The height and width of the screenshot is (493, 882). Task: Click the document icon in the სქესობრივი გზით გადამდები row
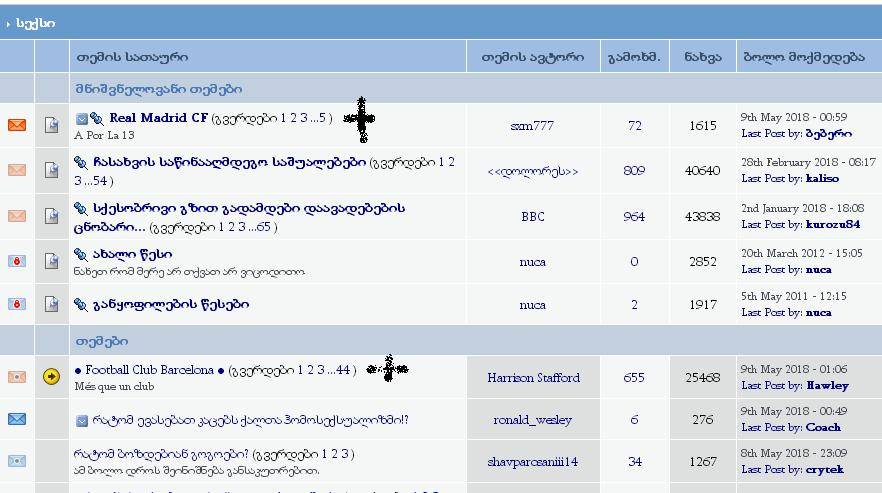52,216
